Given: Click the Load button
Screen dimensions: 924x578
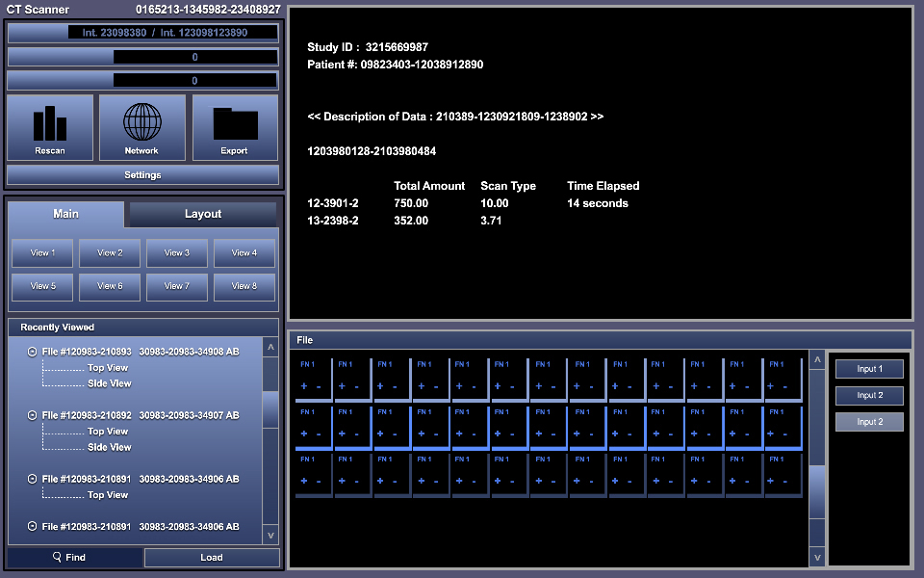Looking at the screenshot, I should [x=212, y=558].
